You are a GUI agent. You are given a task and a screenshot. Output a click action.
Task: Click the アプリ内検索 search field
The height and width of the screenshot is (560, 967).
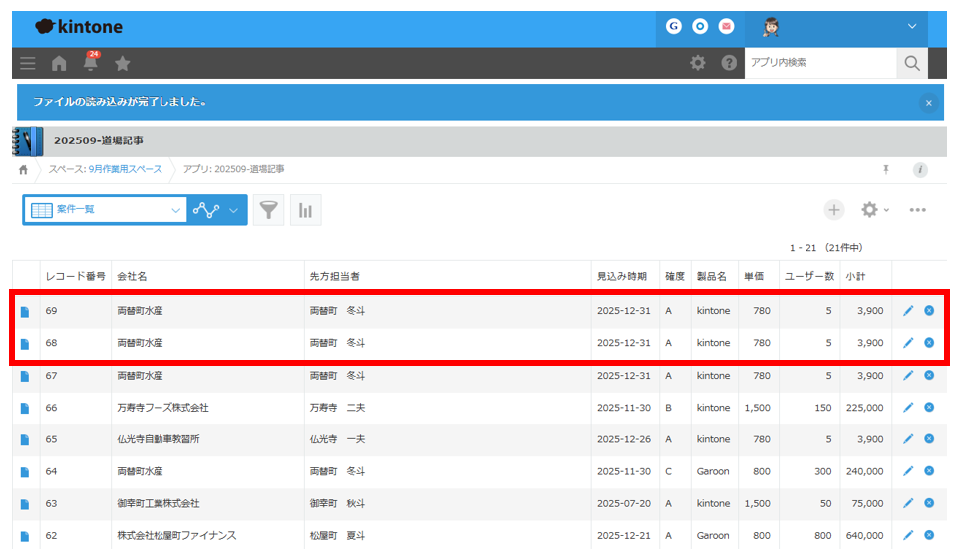pyautogui.click(x=819, y=63)
